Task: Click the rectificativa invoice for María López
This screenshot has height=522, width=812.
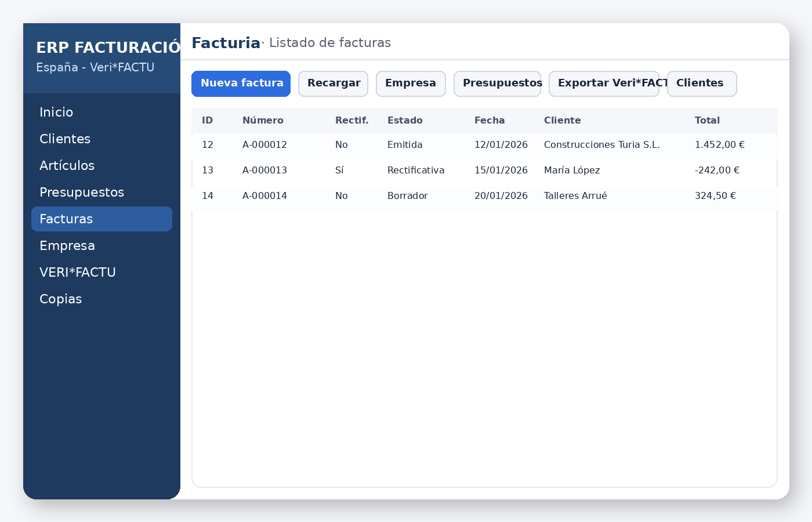Action: (x=406, y=171)
